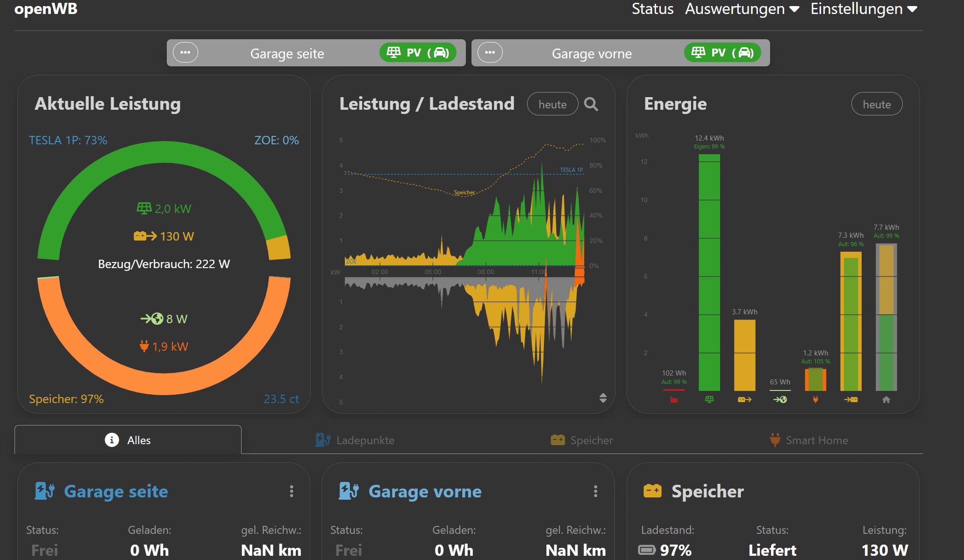Click the orange plug icon under energy chart

pyautogui.click(x=815, y=400)
